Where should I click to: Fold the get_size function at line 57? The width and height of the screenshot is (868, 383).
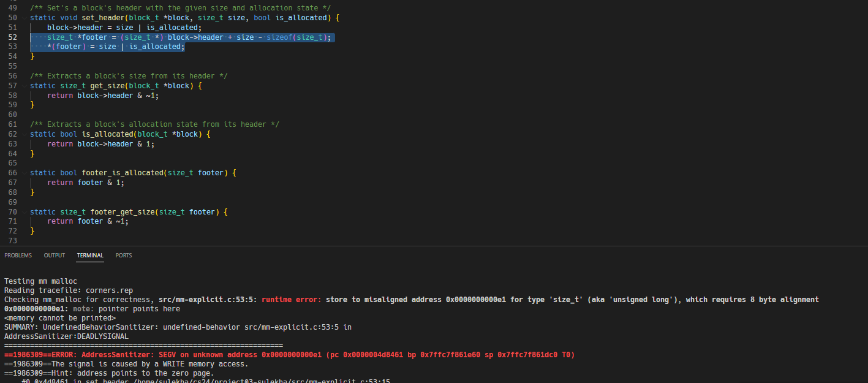23,86
